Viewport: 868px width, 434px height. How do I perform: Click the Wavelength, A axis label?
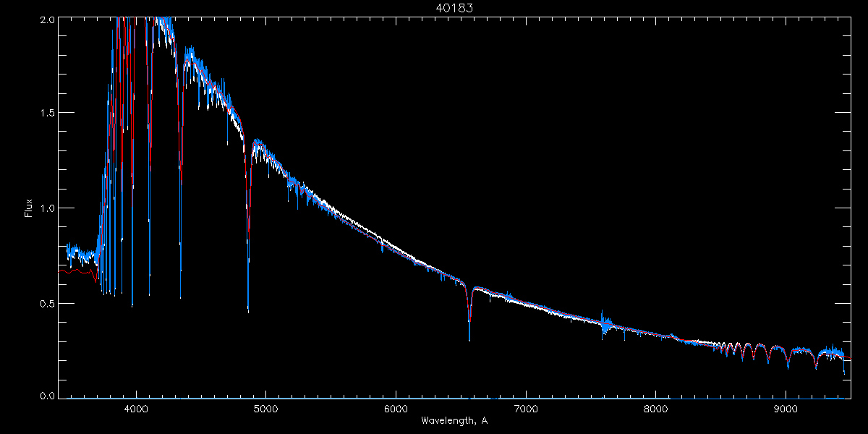[454, 420]
